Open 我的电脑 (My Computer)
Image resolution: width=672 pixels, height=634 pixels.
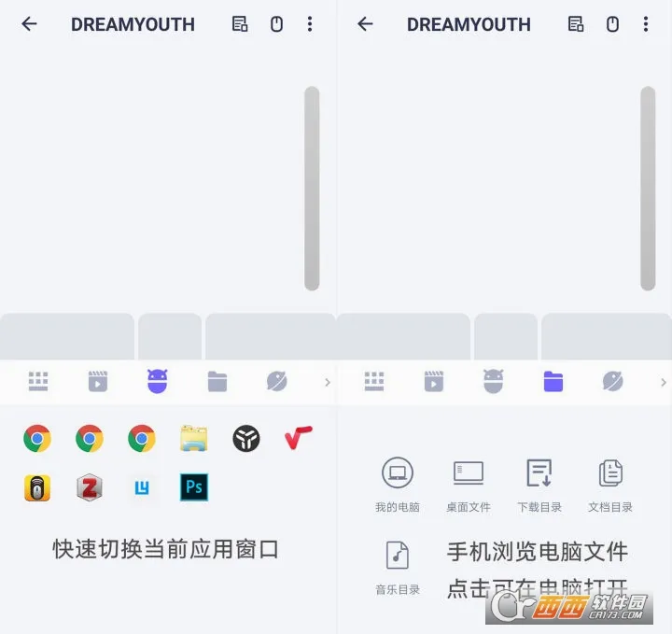398,485
